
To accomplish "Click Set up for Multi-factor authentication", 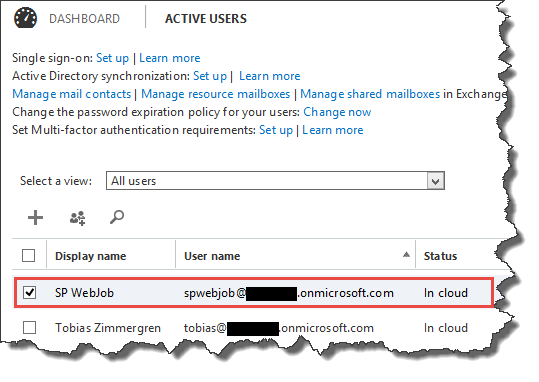I will 276,130.
